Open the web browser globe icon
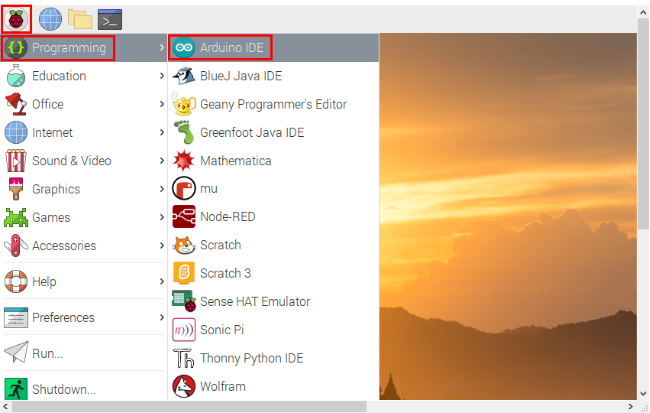Viewport: 650px width, 413px height. [50, 18]
